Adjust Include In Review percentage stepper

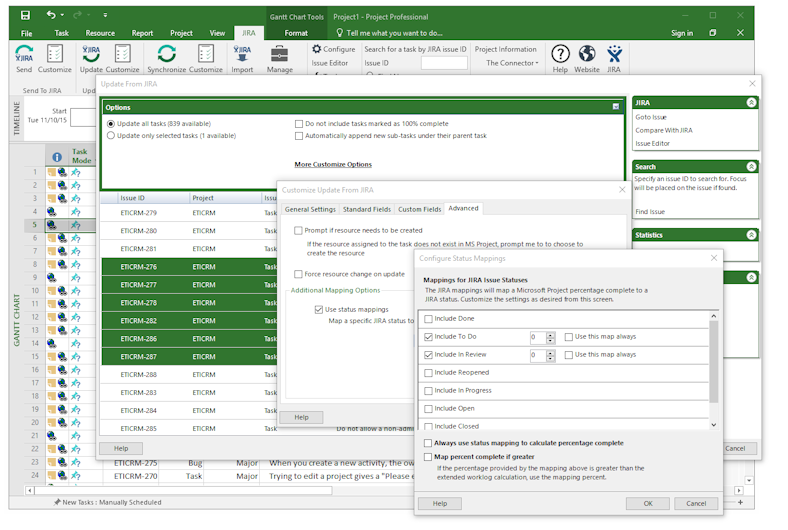pos(550,355)
